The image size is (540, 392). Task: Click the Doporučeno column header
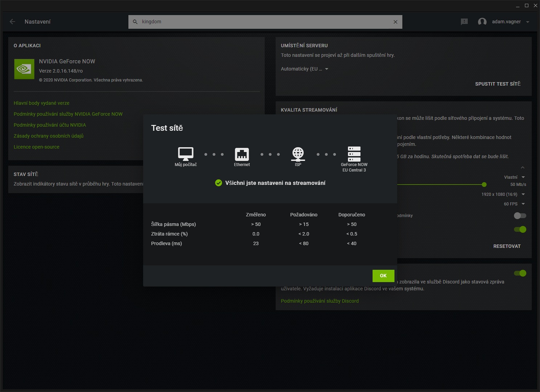click(x=352, y=215)
